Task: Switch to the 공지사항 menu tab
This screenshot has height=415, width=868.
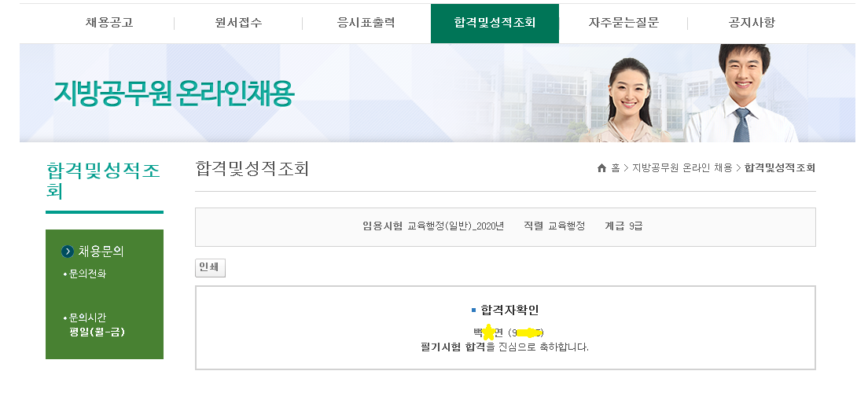Action: click(752, 23)
